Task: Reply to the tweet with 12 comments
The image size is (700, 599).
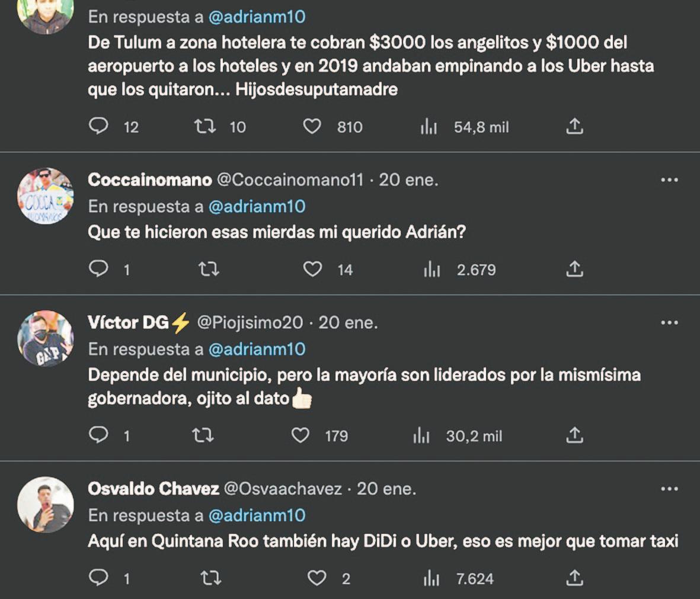Action: click(98, 127)
